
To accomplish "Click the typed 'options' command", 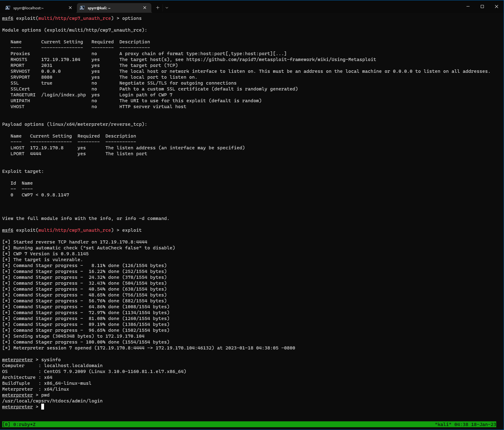I will pos(132,18).
